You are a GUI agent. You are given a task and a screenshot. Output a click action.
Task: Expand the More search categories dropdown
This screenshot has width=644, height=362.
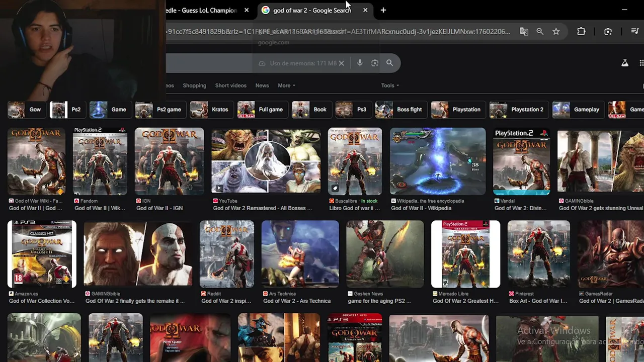286,85
